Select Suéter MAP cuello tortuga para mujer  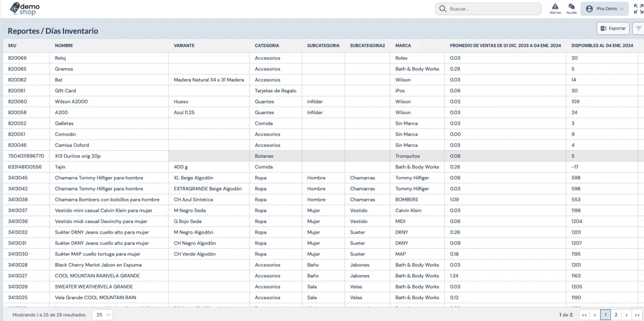click(98, 254)
